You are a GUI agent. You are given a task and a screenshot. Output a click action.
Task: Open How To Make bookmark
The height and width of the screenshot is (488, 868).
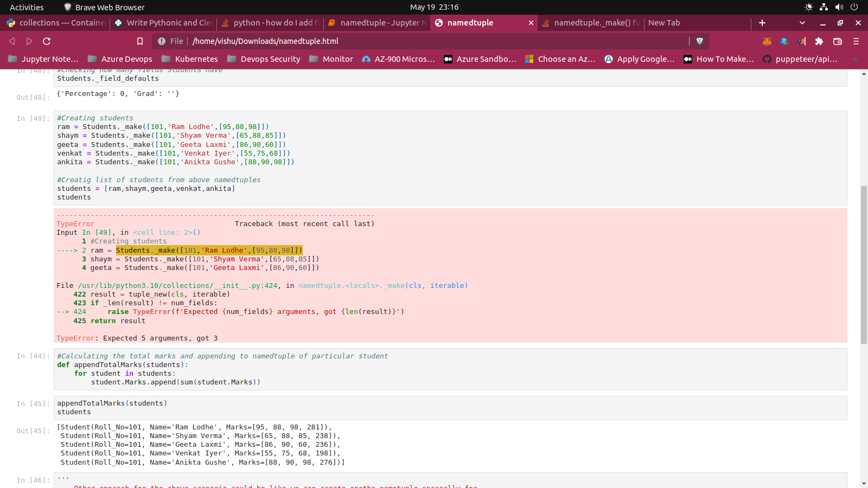[719, 59]
